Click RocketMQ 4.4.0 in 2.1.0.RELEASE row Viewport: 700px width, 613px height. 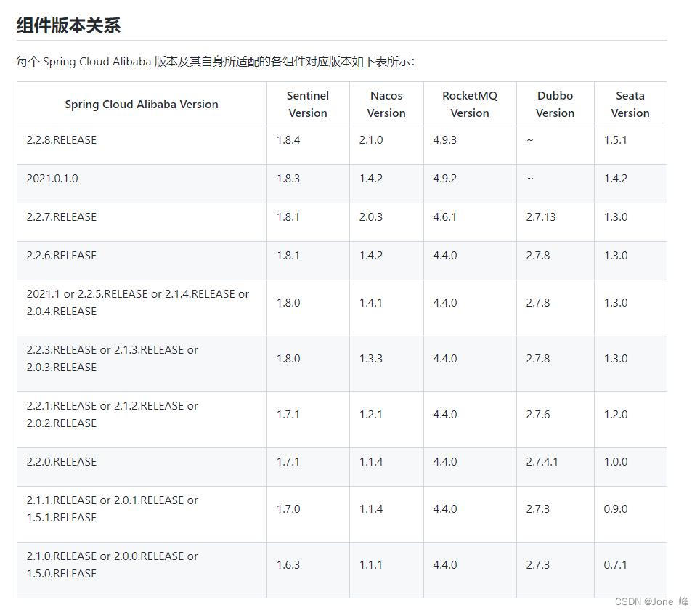[444, 564]
